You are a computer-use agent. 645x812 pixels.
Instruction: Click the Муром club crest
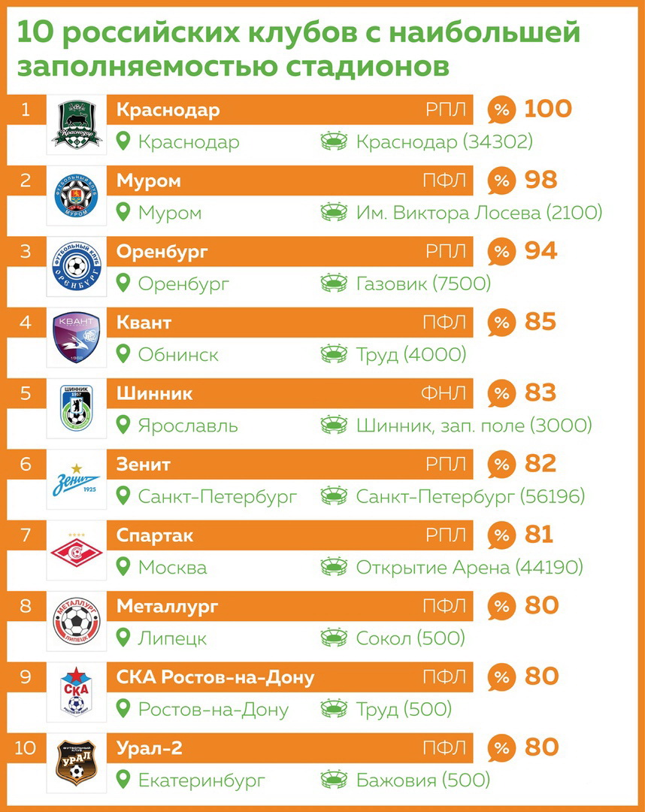point(76,195)
